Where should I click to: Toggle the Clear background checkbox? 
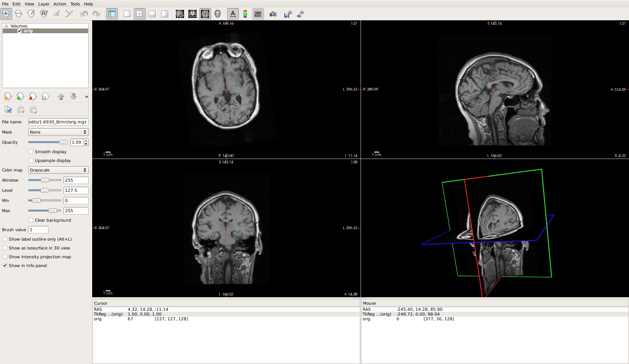pos(31,220)
